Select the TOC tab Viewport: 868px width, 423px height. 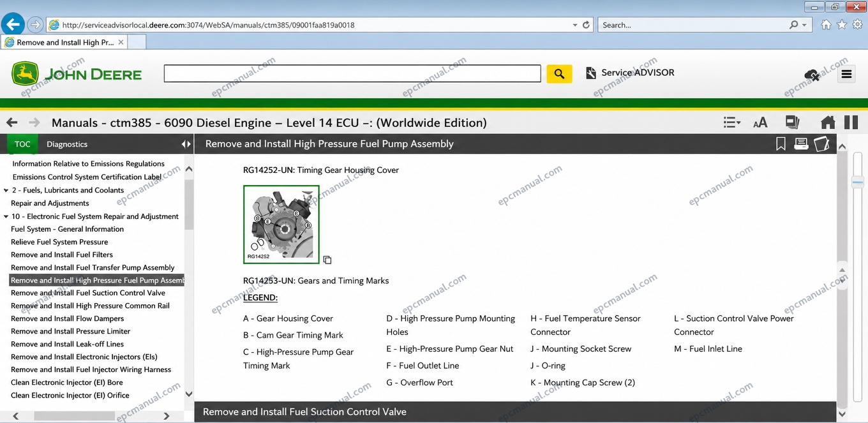coord(22,144)
